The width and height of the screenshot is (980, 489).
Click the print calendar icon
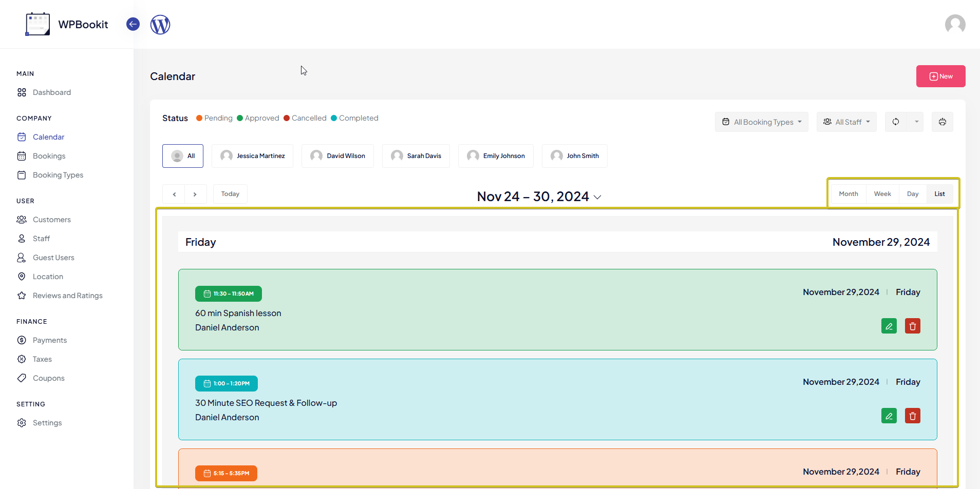[x=942, y=122]
